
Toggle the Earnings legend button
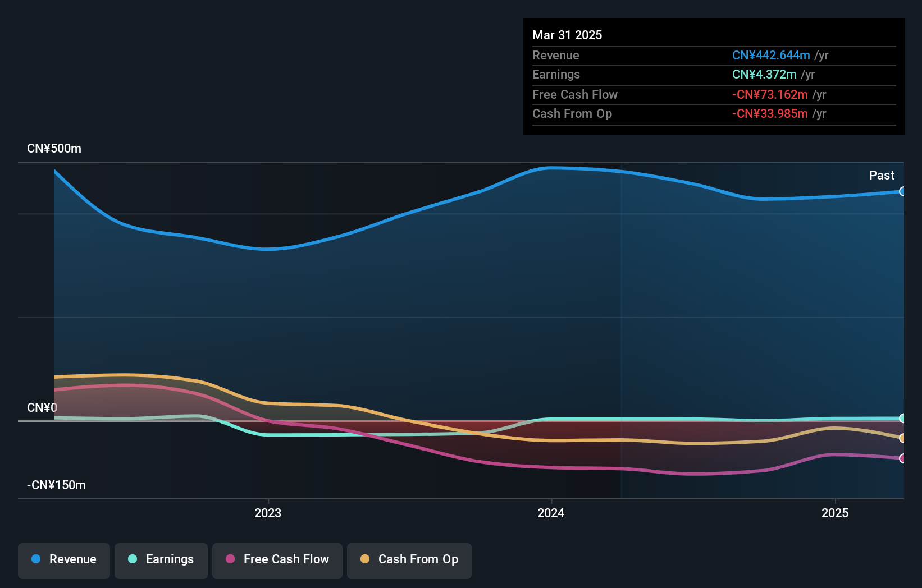point(161,560)
